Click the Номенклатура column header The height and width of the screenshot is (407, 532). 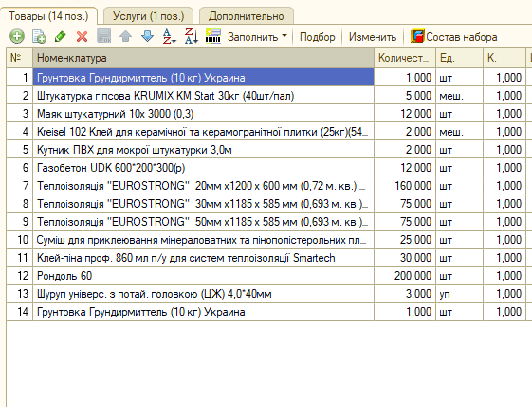pos(203,58)
